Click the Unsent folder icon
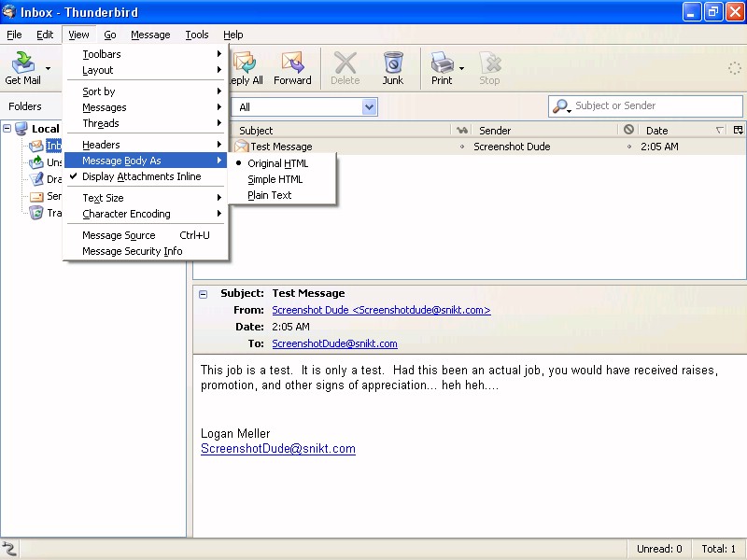 coord(36,162)
